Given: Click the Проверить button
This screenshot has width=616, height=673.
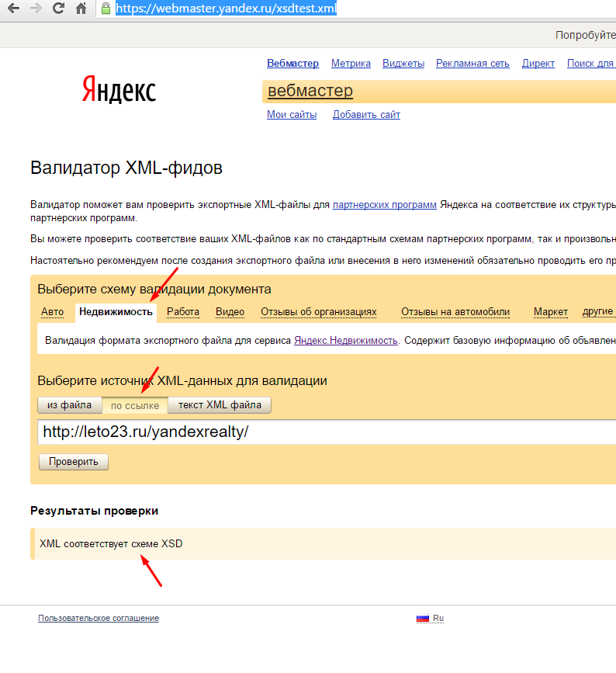Looking at the screenshot, I should [x=74, y=462].
